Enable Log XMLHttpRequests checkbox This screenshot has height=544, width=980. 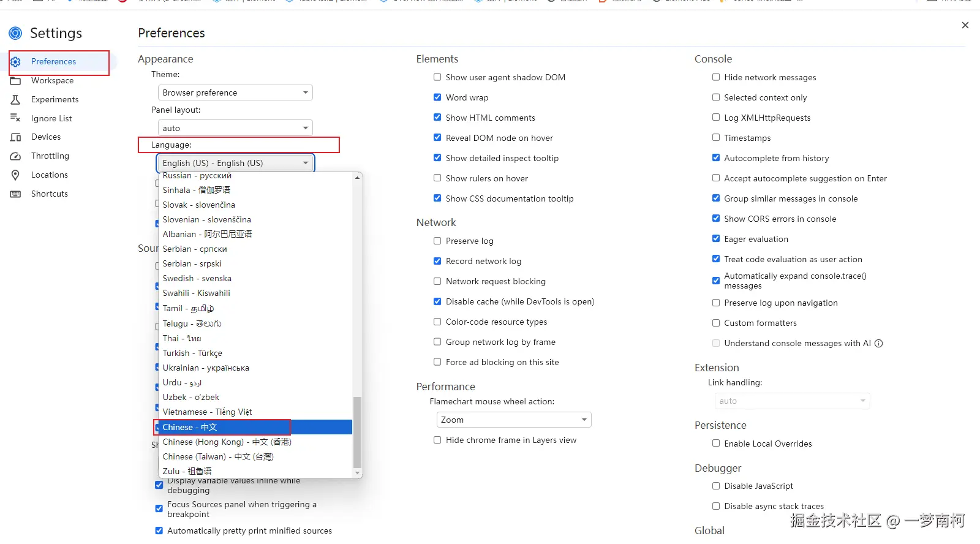point(716,118)
